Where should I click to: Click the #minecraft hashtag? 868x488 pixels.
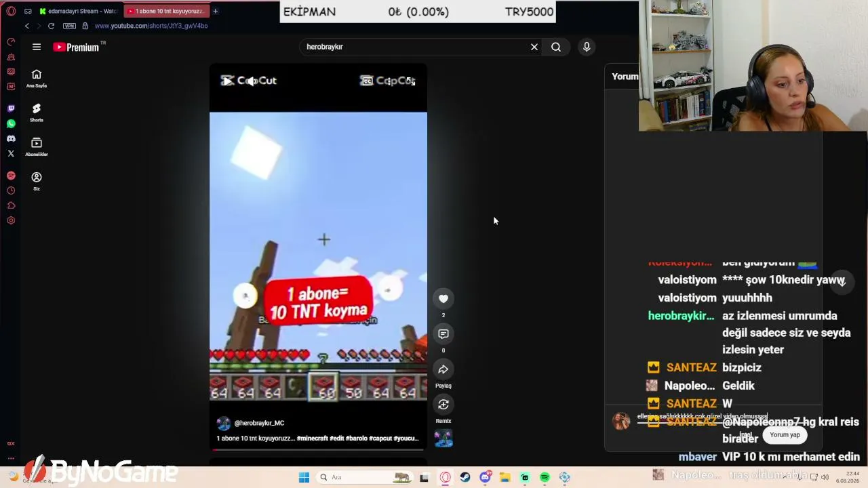click(x=312, y=439)
